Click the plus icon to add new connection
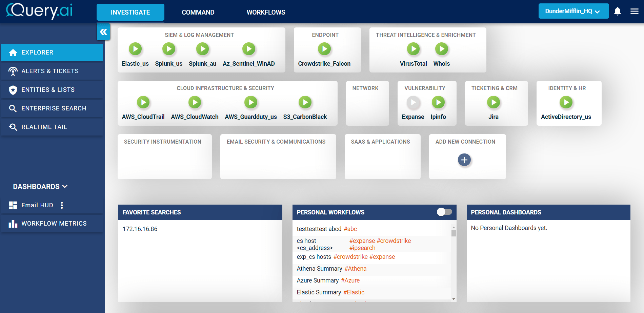The width and height of the screenshot is (644, 313). click(464, 160)
